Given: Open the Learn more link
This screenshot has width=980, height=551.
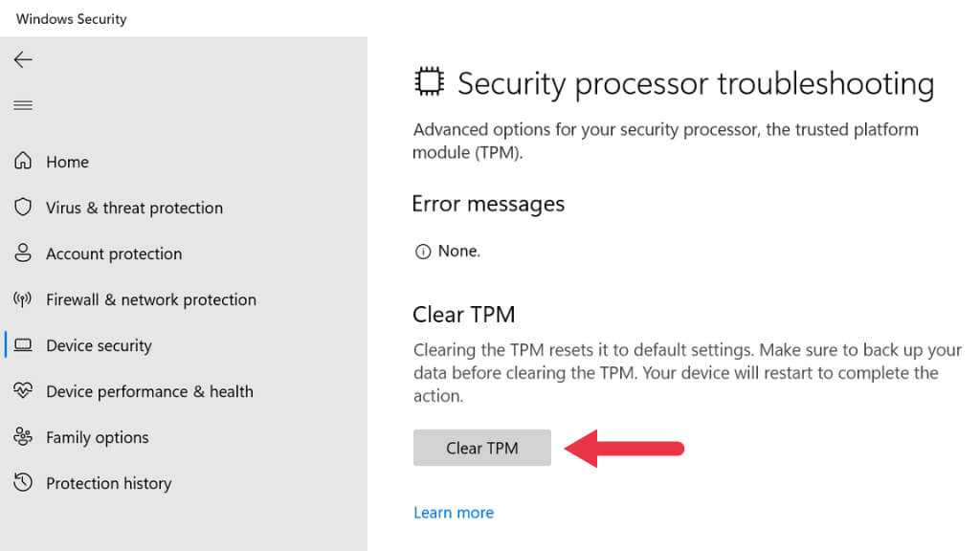Looking at the screenshot, I should coord(454,513).
